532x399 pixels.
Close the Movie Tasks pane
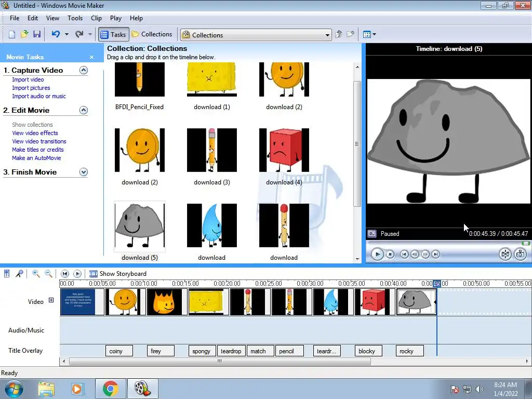tap(91, 57)
